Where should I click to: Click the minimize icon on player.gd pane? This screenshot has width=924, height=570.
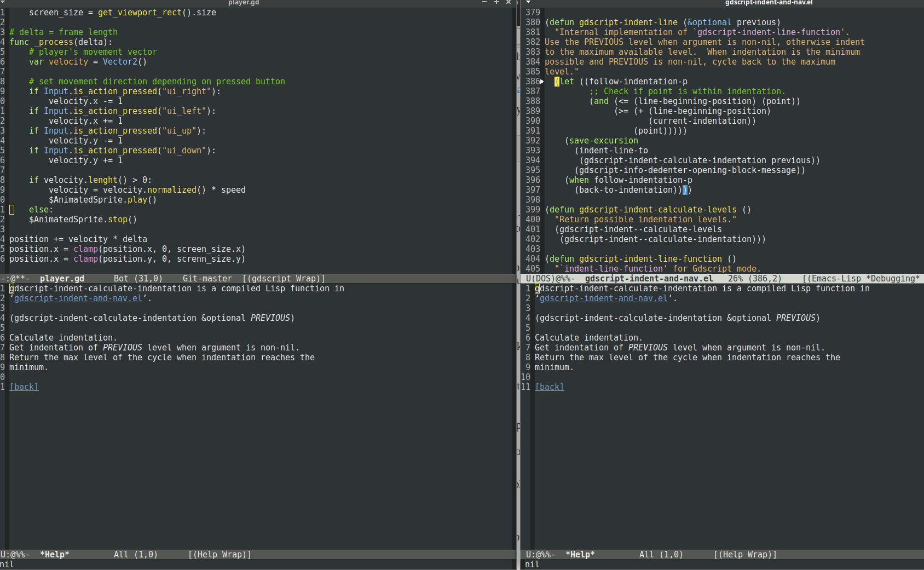coord(484,3)
